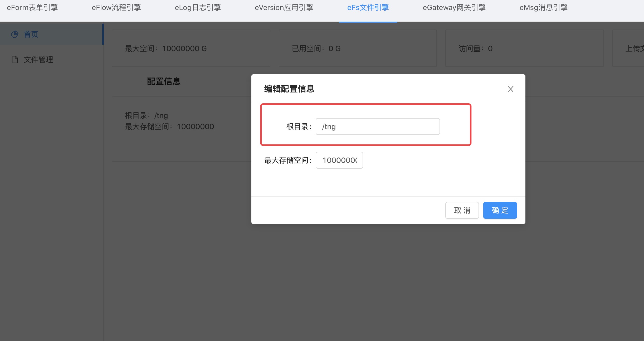Go to eGateway网关引擎 tab
This screenshot has width=644, height=341.
click(454, 8)
